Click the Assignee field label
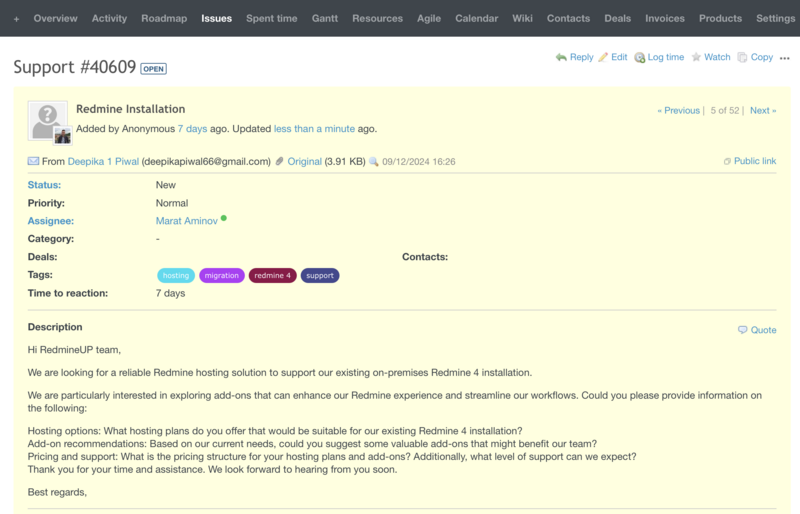 pos(51,221)
